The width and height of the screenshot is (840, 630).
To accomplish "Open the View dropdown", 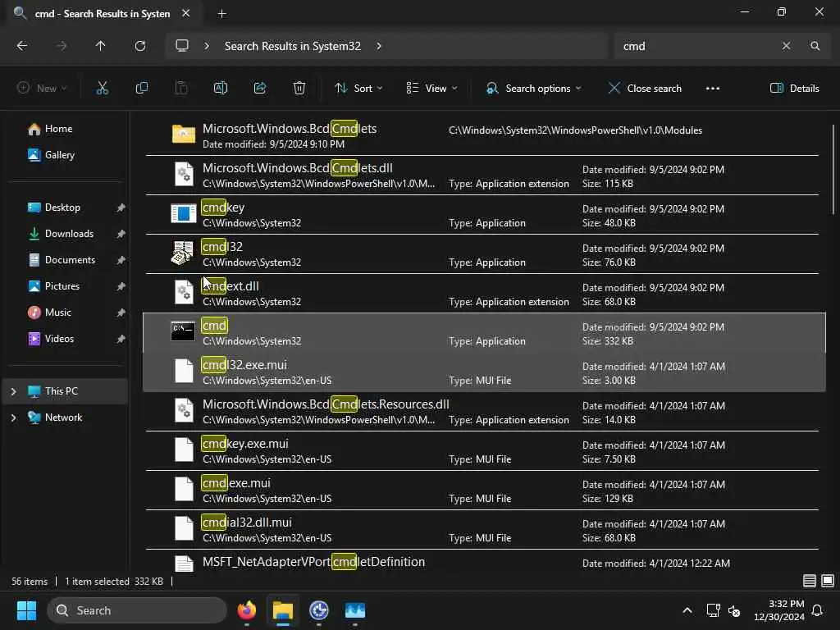I will (431, 89).
